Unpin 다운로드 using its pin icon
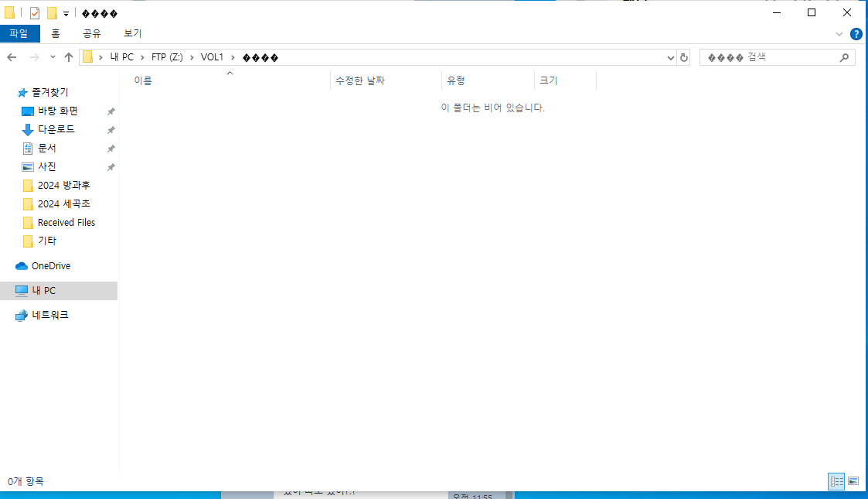Viewport: 868px width, 499px height. [111, 130]
